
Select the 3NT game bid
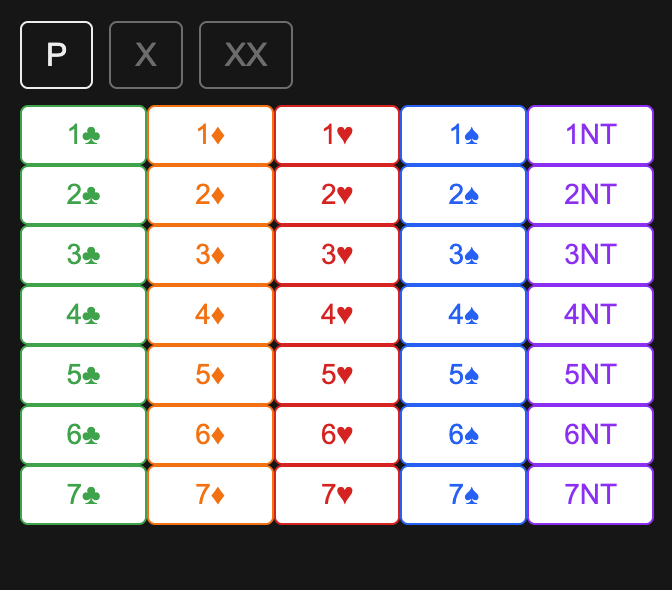590,255
